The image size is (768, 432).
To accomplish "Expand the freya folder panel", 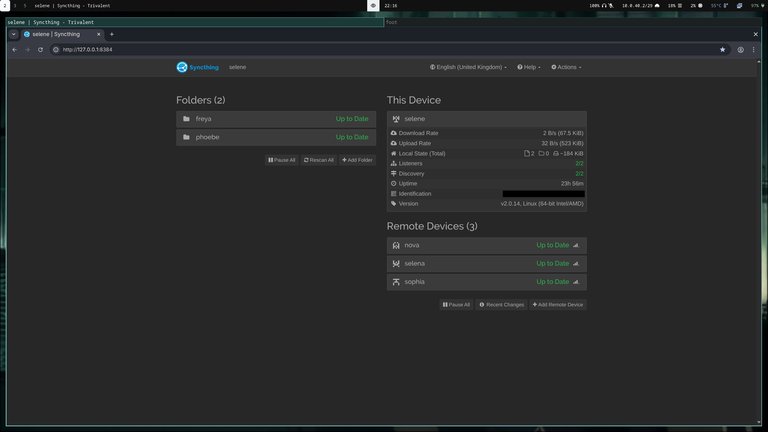I will pos(276,119).
